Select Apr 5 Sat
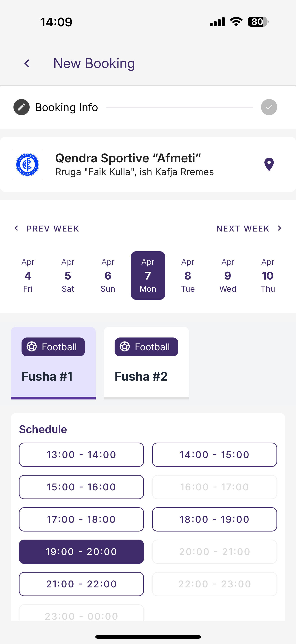 (68, 275)
